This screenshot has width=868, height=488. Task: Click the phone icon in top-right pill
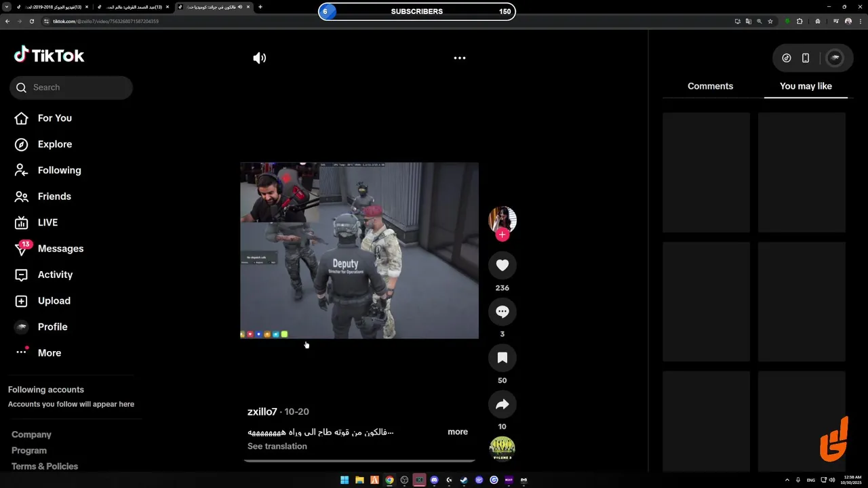pos(806,58)
